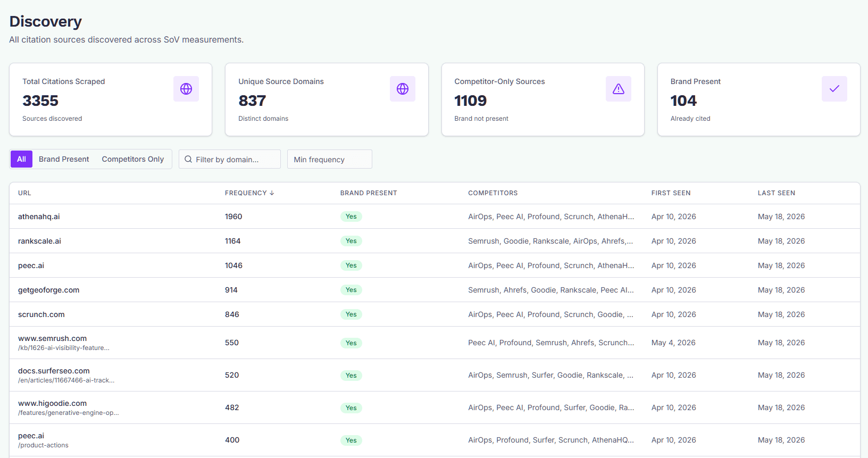Click the Min frequency field

click(x=330, y=159)
